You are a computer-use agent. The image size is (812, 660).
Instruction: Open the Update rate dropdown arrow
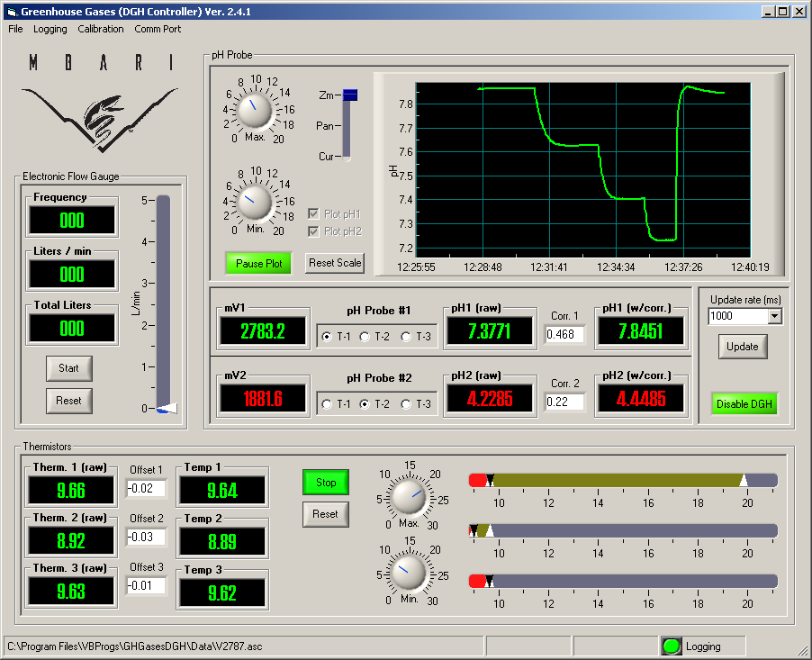coord(775,316)
